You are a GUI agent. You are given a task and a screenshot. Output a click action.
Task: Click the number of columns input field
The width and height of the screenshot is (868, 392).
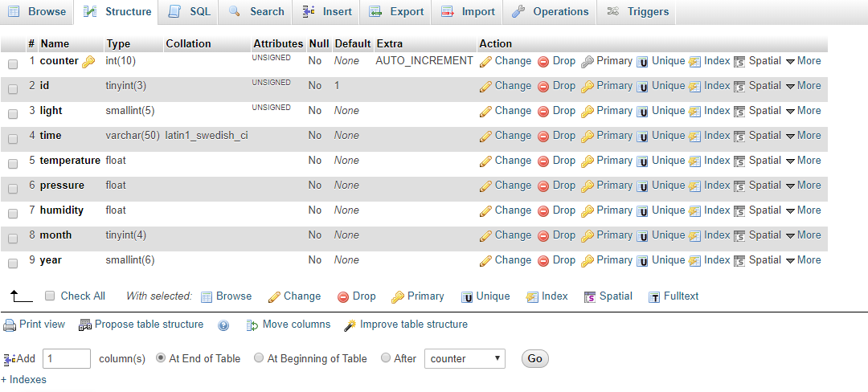[67, 358]
